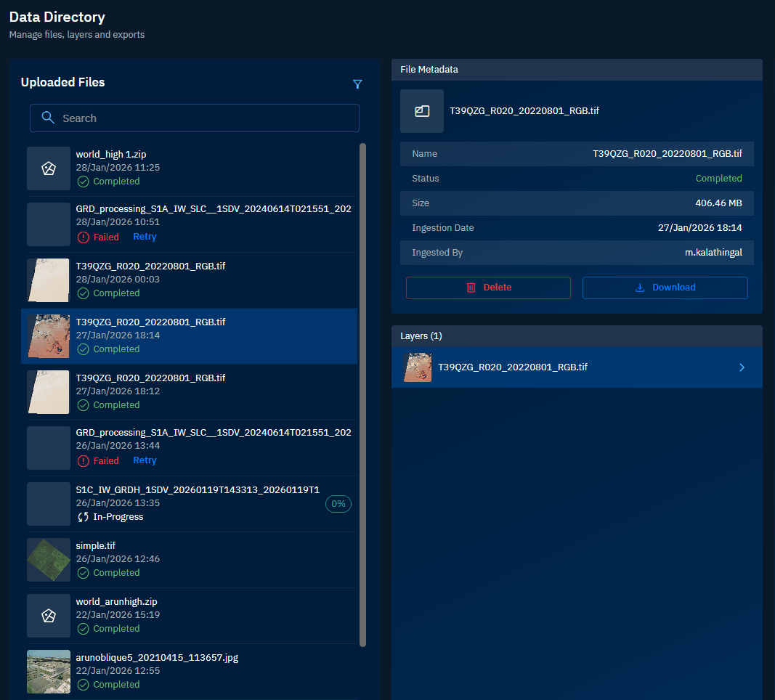Expand the layer chevron in Layers panel
The height and width of the screenshot is (700, 775).
742,367
